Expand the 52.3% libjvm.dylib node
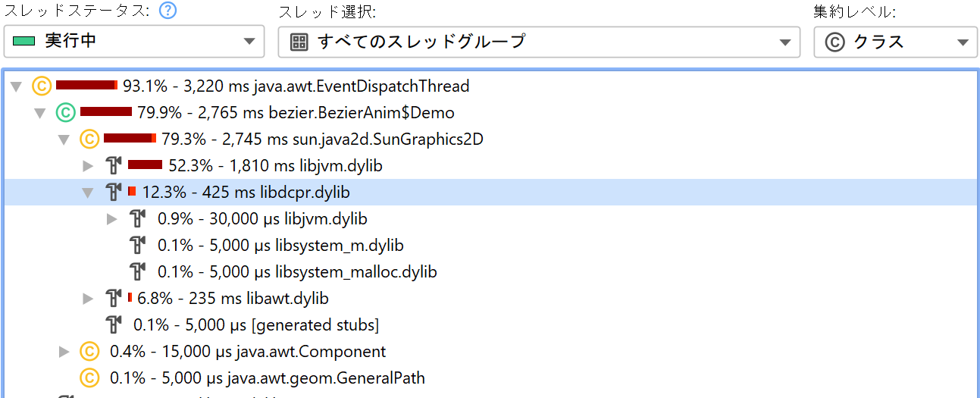The width and height of the screenshot is (980, 398). coord(89,166)
